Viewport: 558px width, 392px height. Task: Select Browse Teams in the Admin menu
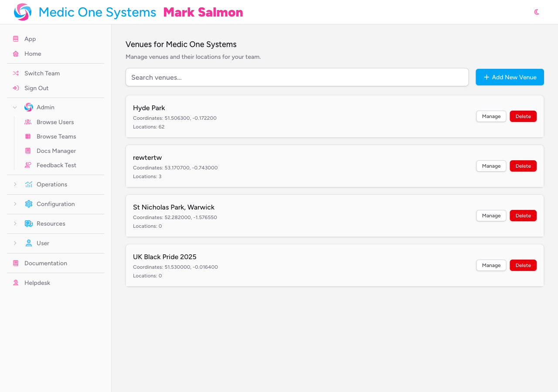(57, 136)
